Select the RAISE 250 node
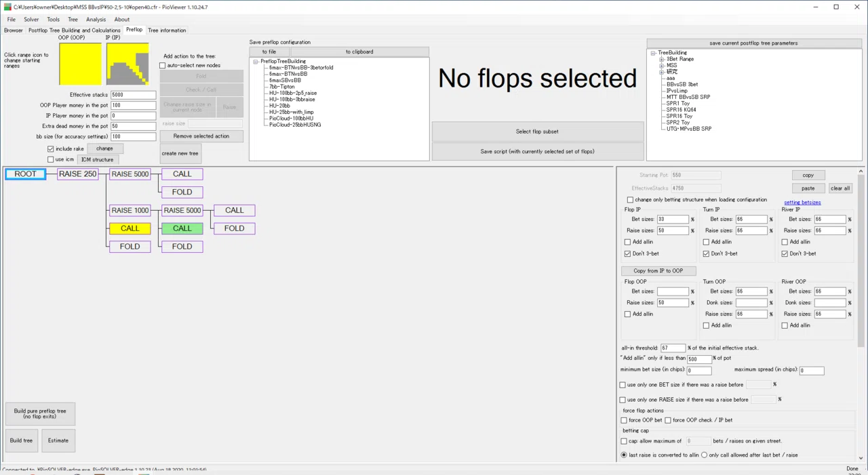The image size is (868, 475). coord(77,174)
